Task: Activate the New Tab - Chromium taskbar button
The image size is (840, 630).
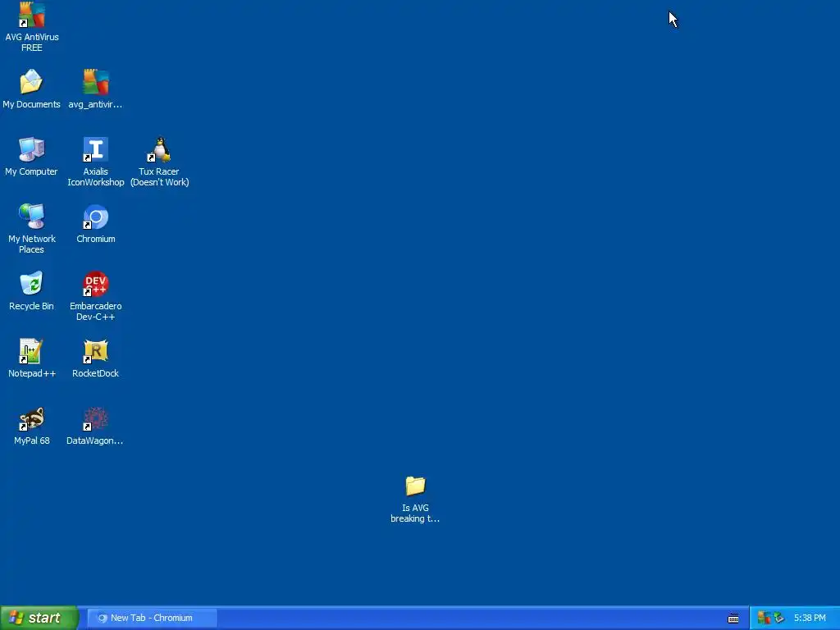Action: (x=152, y=618)
